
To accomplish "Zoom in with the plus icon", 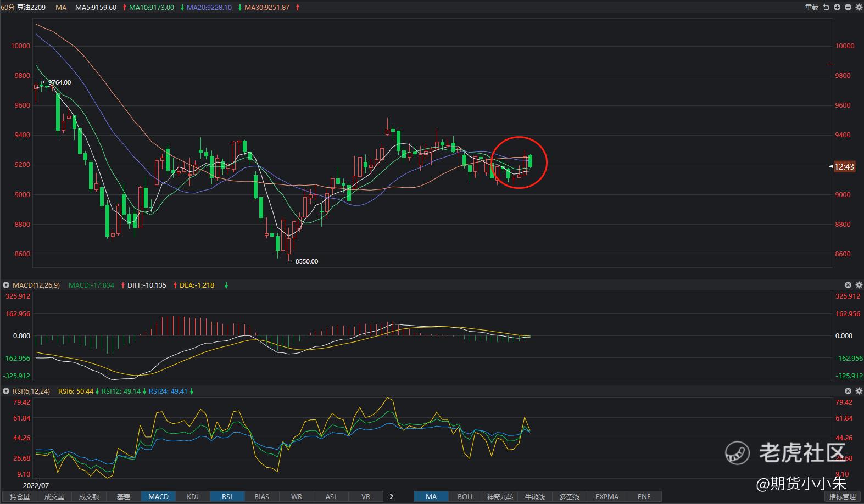I will tap(837, 8).
